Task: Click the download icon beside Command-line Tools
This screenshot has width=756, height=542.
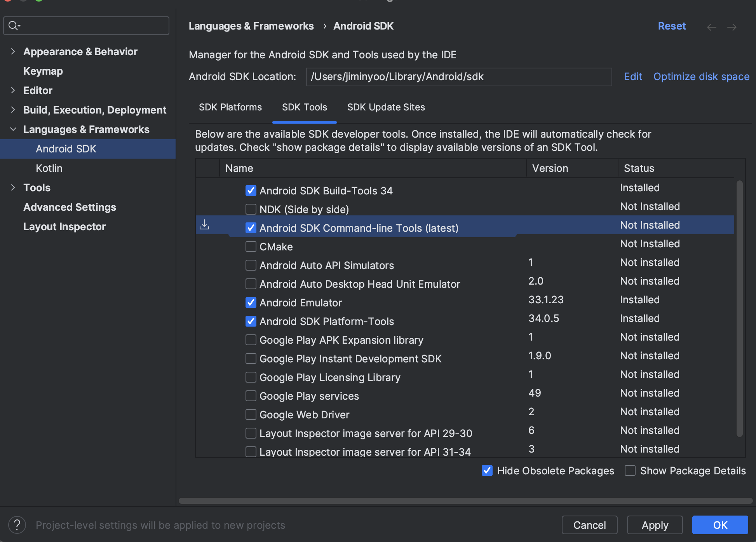Action: pyautogui.click(x=204, y=225)
